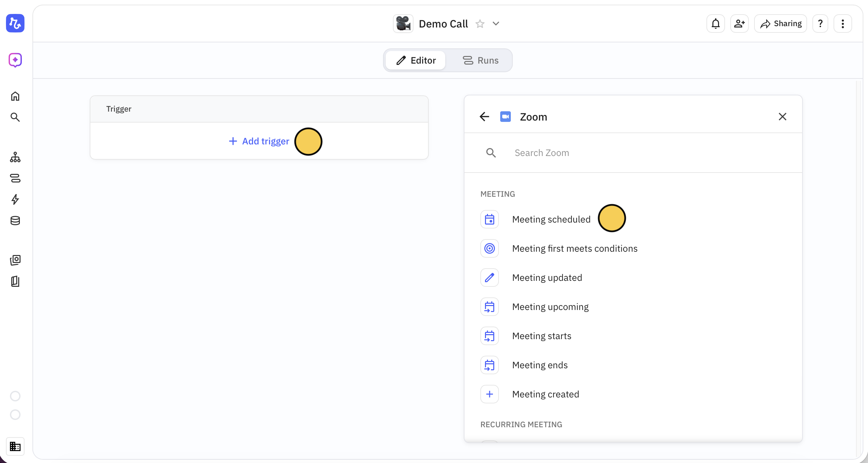868x463 pixels.
Task: Click the purple AI assistant chat icon
Action: [15, 60]
